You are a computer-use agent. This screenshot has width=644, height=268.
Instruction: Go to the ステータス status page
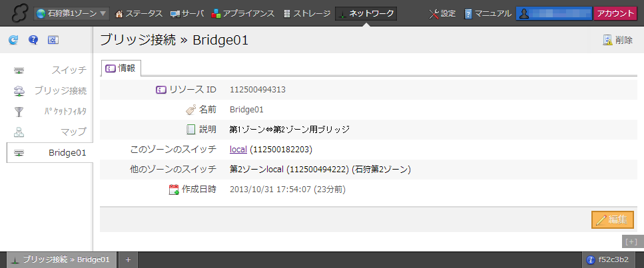(x=139, y=13)
